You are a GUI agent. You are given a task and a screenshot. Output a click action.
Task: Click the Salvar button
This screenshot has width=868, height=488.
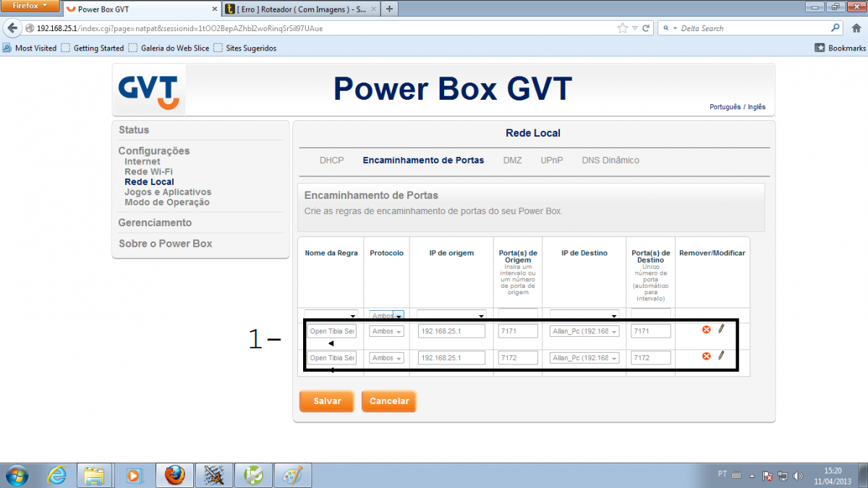coord(327,401)
